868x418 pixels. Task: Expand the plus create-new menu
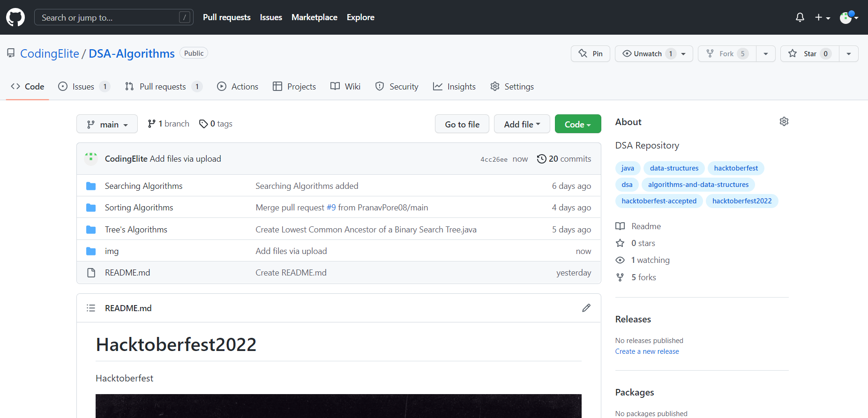(x=822, y=17)
